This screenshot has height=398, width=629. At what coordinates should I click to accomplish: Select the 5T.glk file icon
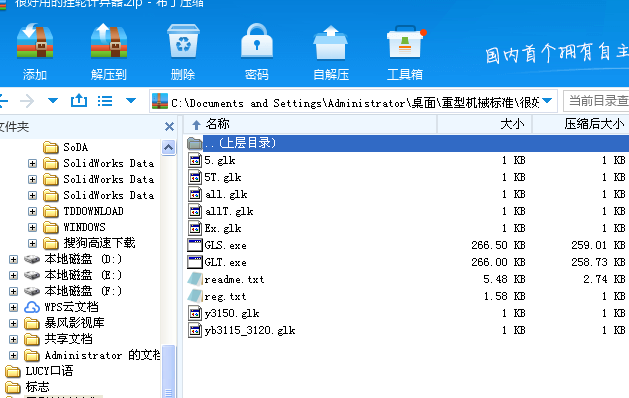(195, 177)
